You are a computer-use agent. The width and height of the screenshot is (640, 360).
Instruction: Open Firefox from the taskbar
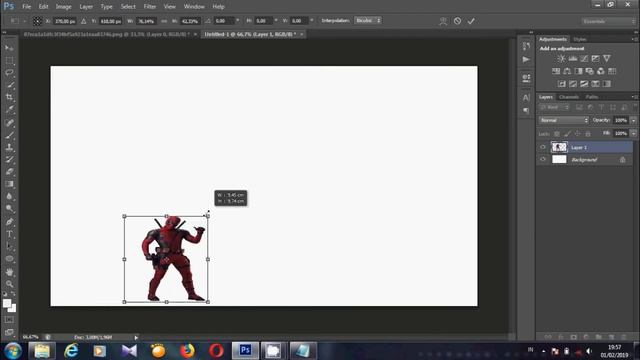[187, 351]
